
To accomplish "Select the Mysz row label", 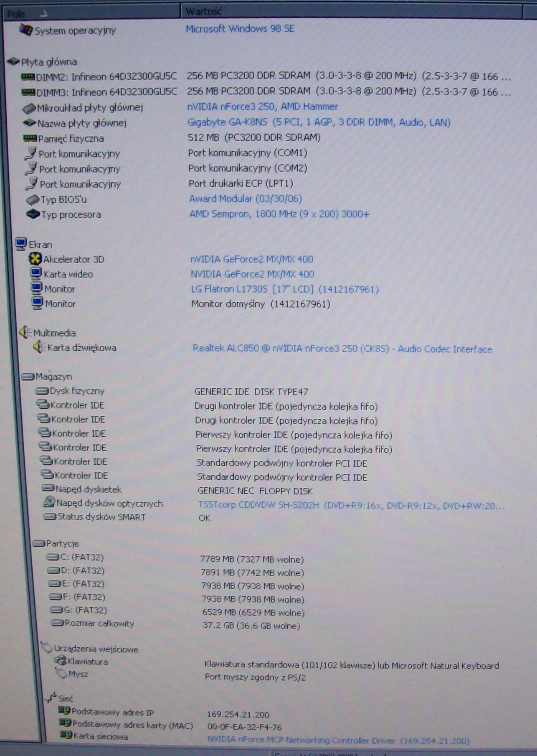I will [x=78, y=674].
